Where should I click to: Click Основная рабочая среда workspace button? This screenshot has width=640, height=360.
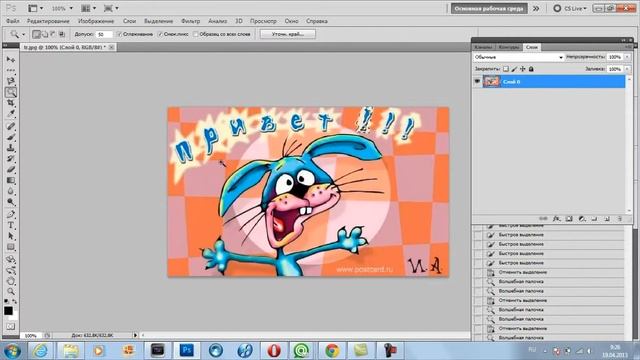click(489, 8)
